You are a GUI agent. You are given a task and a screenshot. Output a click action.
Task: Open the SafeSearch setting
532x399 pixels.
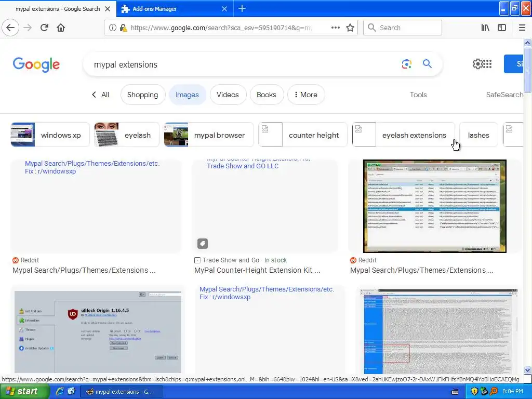(504, 95)
